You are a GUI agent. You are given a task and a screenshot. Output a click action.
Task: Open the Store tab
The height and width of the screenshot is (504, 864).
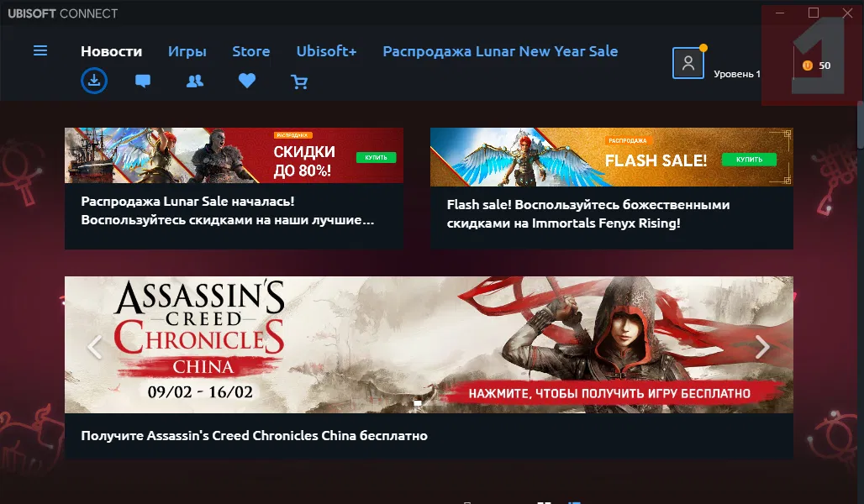251,51
